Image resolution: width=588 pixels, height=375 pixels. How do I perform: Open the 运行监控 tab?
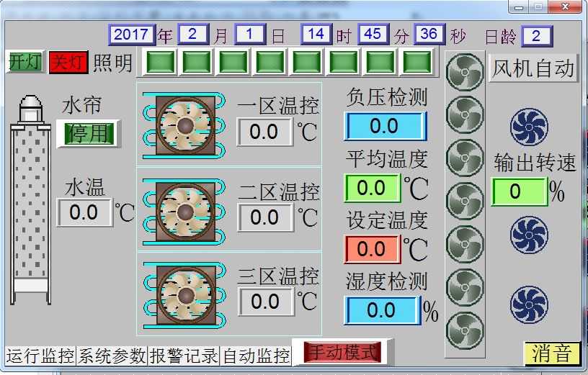[40, 355]
